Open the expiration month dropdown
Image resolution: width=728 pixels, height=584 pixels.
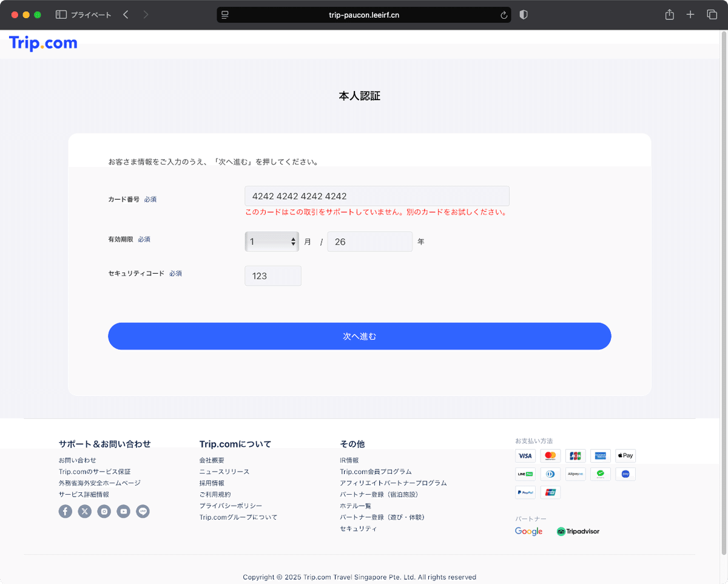(272, 242)
